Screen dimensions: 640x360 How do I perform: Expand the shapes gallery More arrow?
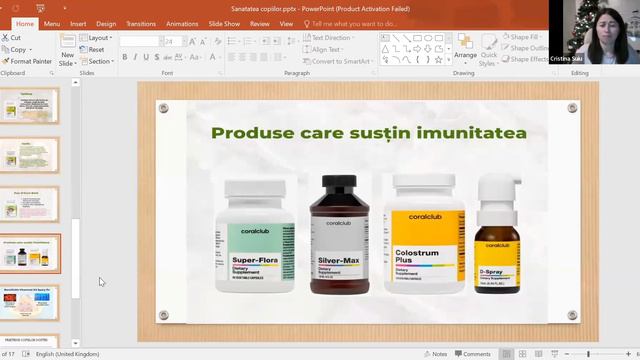(x=448, y=60)
